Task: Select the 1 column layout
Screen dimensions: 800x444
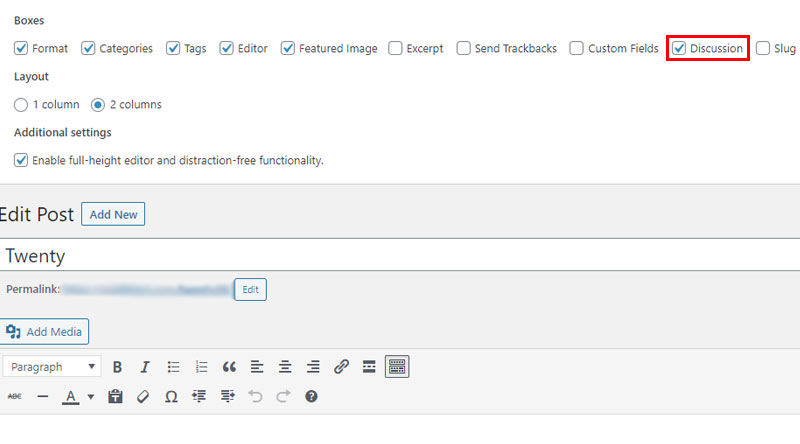Action: [x=21, y=105]
